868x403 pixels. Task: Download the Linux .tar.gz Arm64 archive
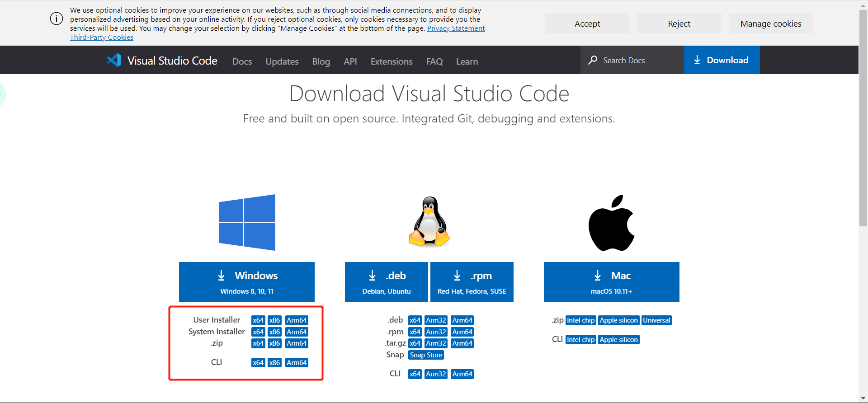click(x=462, y=343)
